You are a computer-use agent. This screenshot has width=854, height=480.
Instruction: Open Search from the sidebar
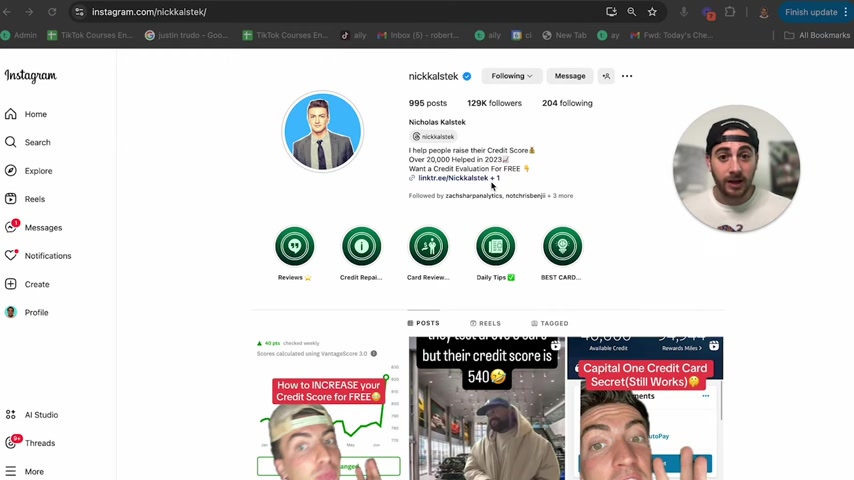[x=28, y=142]
